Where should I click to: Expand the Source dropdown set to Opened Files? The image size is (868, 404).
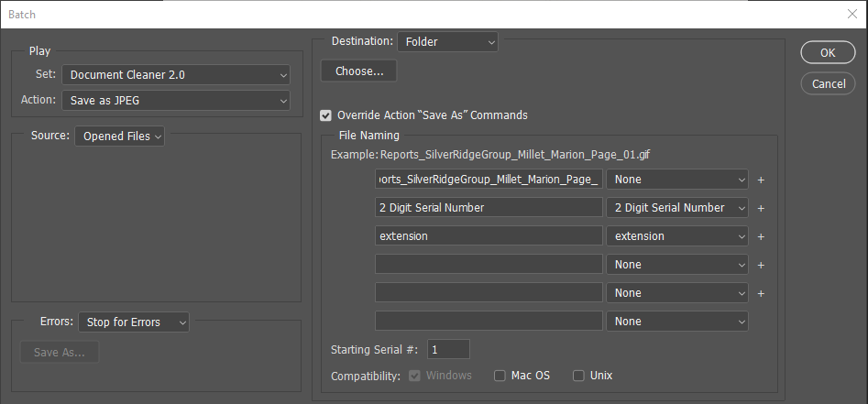coord(119,136)
